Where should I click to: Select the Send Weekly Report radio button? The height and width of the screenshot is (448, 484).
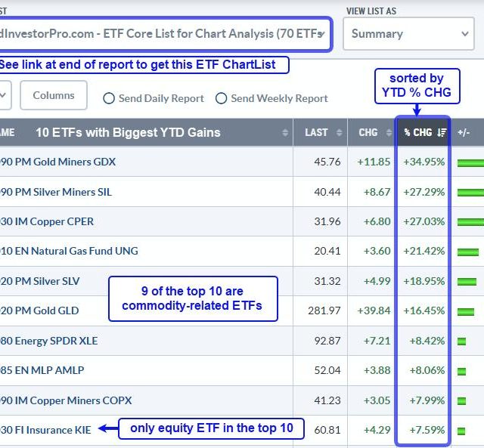[222, 98]
